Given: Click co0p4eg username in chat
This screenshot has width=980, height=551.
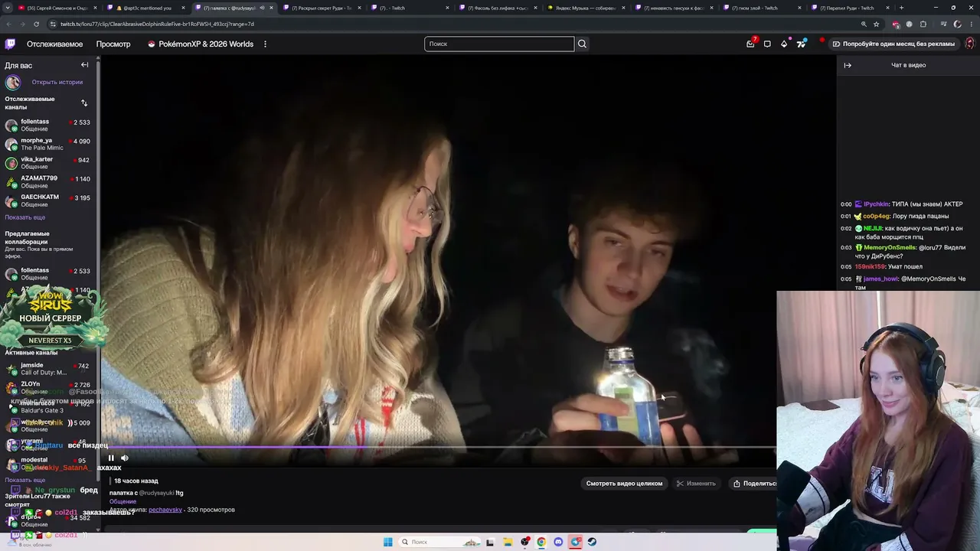Looking at the screenshot, I should (x=877, y=217).
